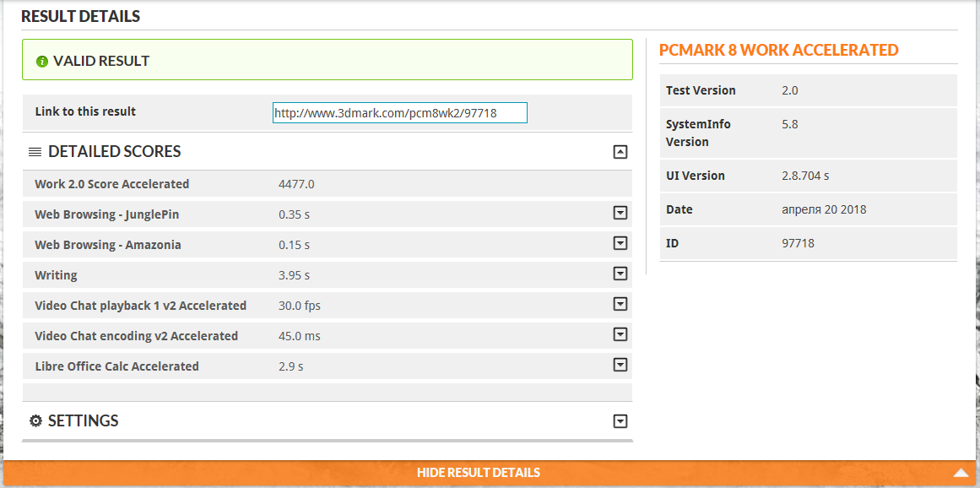Click the Work 2.0 Score Accelerated label
Screen dimensions: 980x488
coord(112,184)
